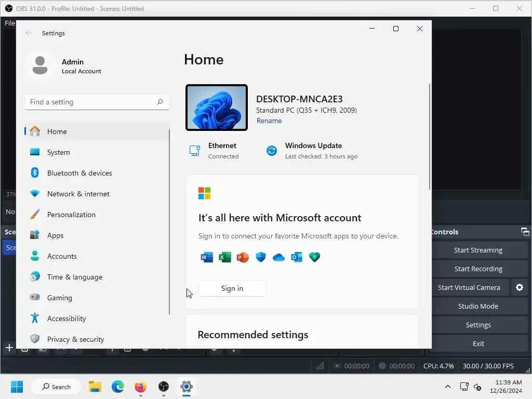Click the Word icon in Microsoft account card
This screenshot has width=532, height=399.
tap(207, 257)
